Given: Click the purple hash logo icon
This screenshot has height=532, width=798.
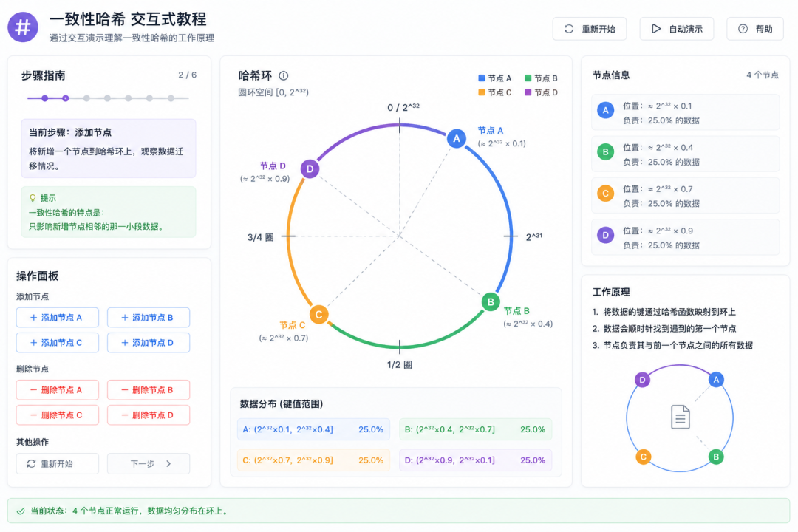Looking at the screenshot, I should (x=23, y=27).
